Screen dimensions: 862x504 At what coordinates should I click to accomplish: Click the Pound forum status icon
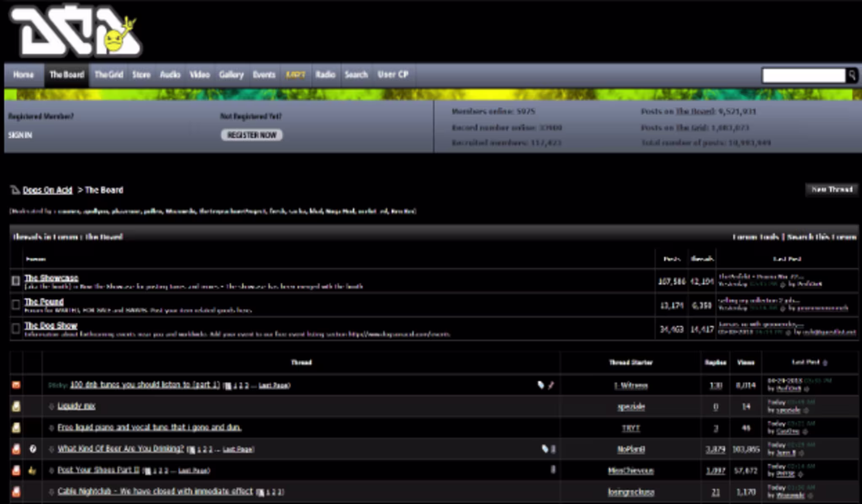click(x=16, y=305)
